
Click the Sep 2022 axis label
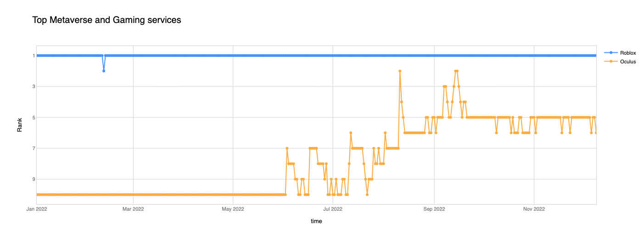[x=434, y=209]
